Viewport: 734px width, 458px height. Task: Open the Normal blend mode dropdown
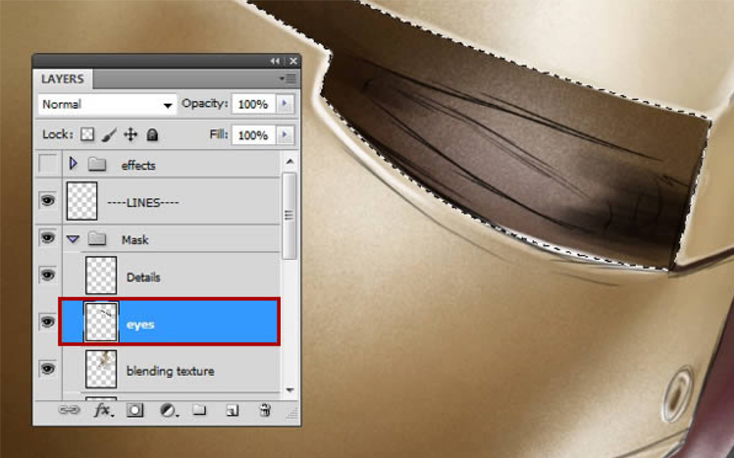click(x=107, y=104)
